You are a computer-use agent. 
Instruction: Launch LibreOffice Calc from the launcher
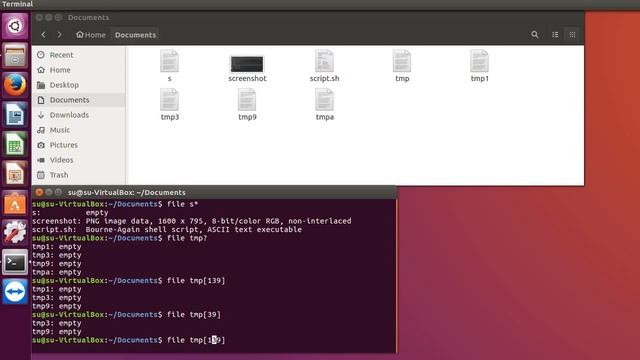pos(15,144)
